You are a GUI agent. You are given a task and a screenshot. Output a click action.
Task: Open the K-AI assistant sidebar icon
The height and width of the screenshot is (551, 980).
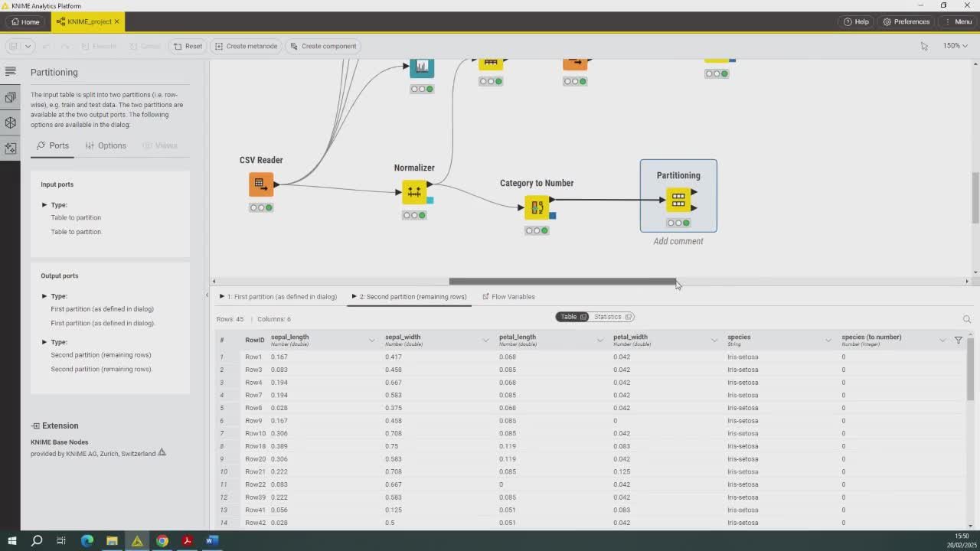tap(11, 148)
